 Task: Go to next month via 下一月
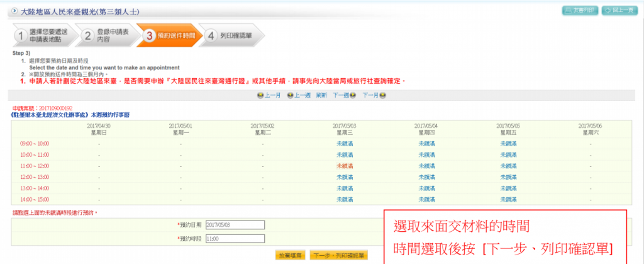(374, 95)
